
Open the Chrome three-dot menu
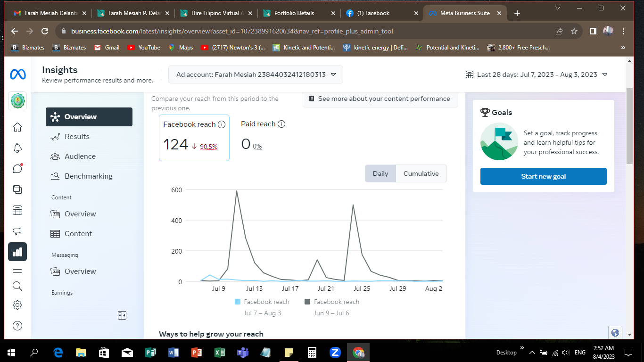[x=624, y=31]
